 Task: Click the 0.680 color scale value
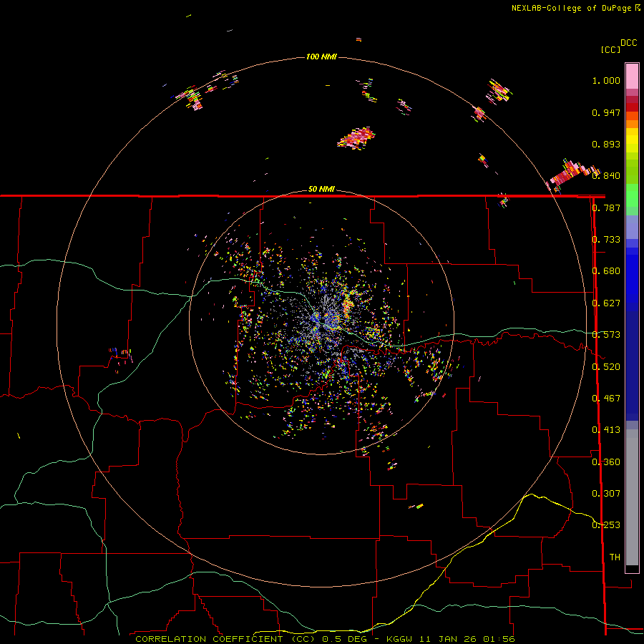(606, 271)
